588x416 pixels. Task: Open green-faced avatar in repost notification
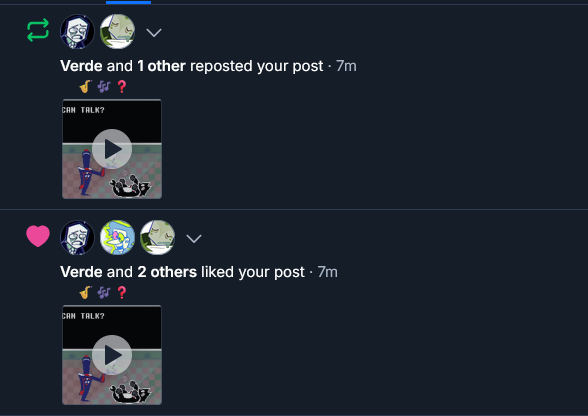click(x=117, y=32)
